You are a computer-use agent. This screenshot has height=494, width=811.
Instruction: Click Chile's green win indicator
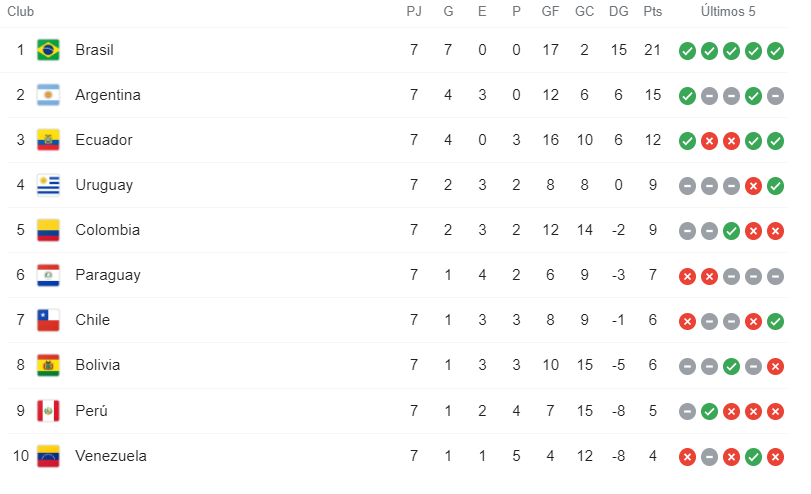775,321
